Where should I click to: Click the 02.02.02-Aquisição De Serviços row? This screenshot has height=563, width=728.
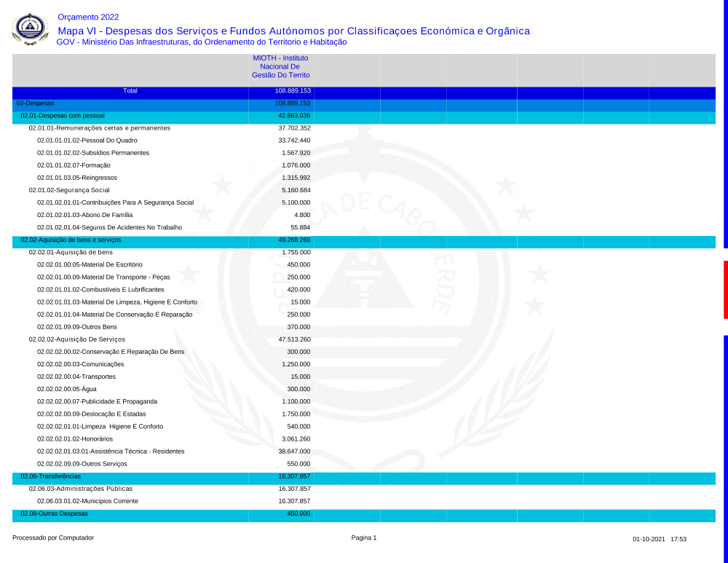click(x=76, y=339)
